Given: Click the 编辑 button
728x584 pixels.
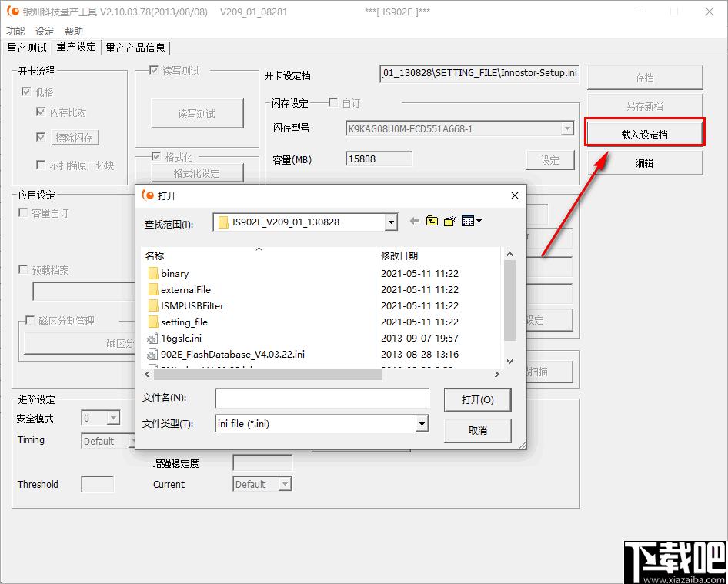Looking at the screenshot, I should tap(644, 162).
